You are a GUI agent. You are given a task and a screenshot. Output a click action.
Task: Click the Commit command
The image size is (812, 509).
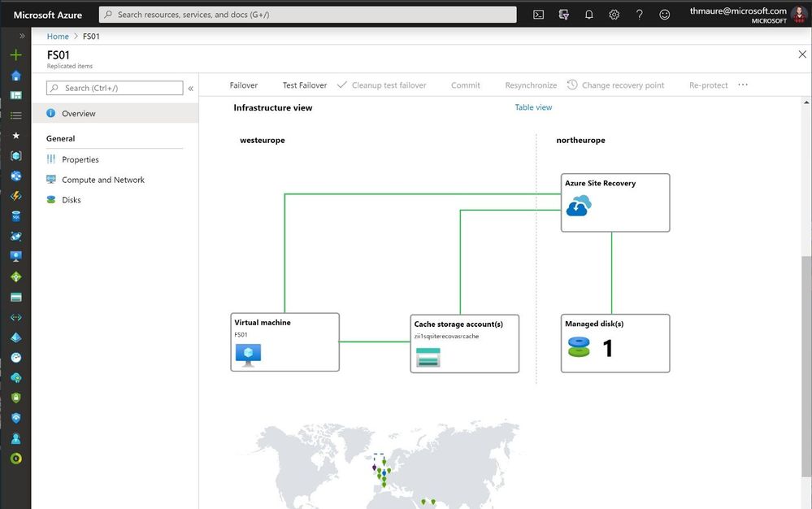point(466,85)
